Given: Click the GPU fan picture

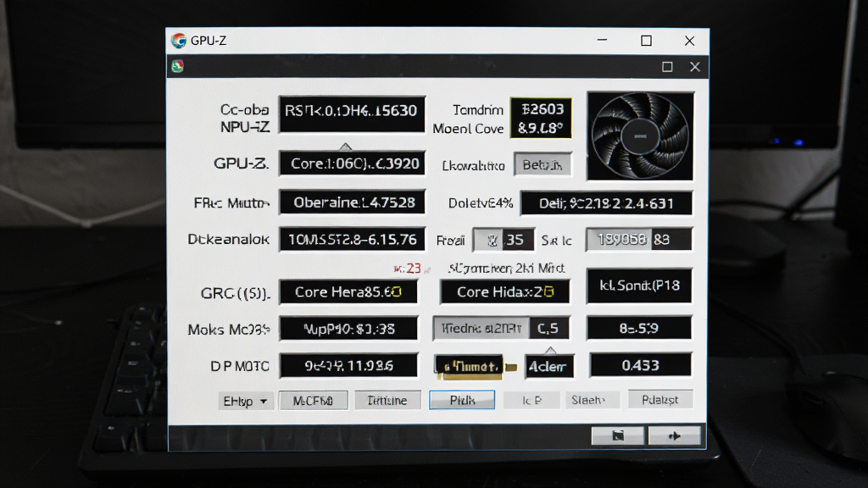Looking at the screenshot, I should (640, 136).
